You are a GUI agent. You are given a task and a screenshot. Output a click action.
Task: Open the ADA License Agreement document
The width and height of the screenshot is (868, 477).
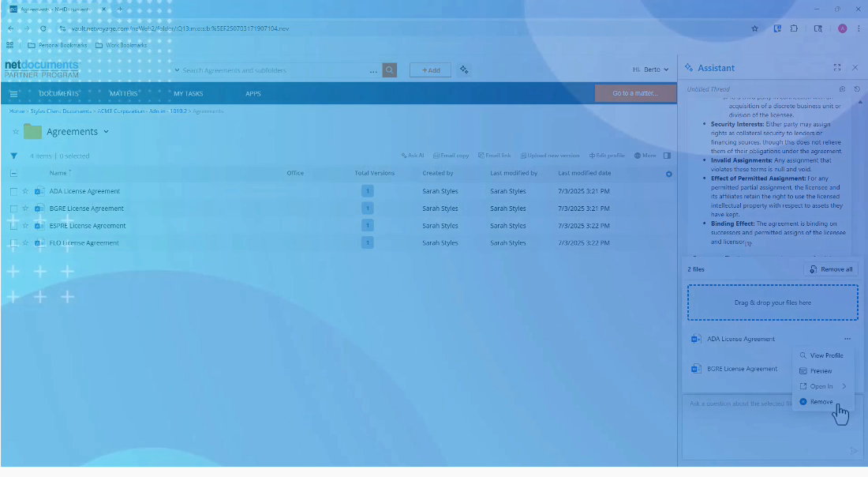click(x=84, y=191)
